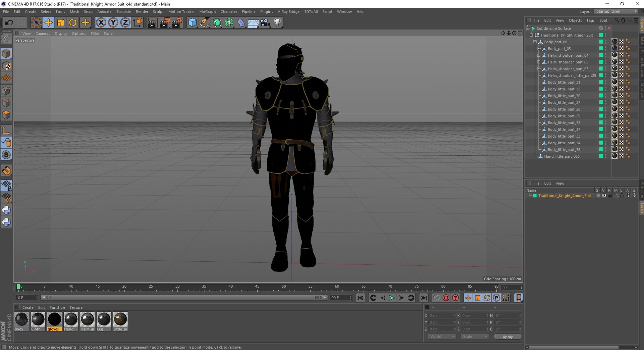Open first Python script icon
The height and width of the screenshot is (350, 644).
point(6,210)
